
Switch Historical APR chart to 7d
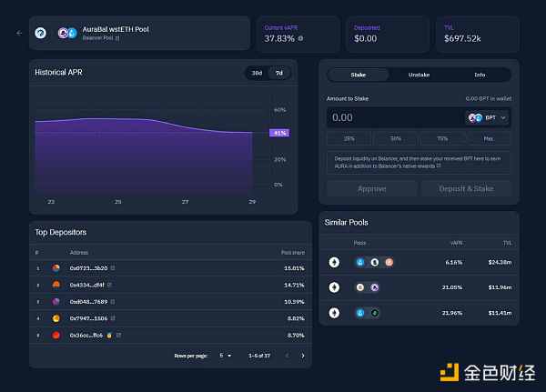pos(279,73)
